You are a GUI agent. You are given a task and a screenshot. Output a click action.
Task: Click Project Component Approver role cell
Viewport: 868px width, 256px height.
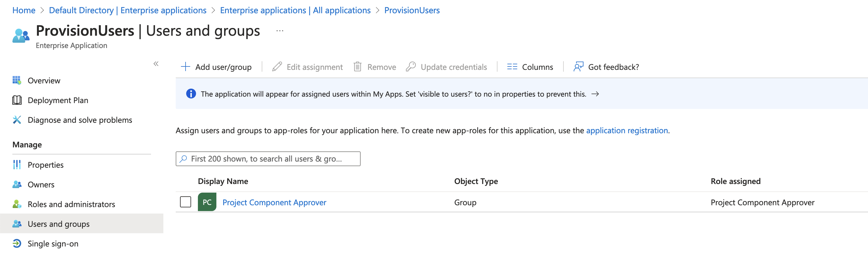[x=762, y=202]
